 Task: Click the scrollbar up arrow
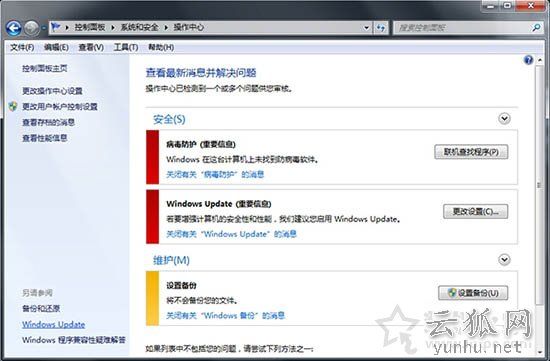point(539,60)
